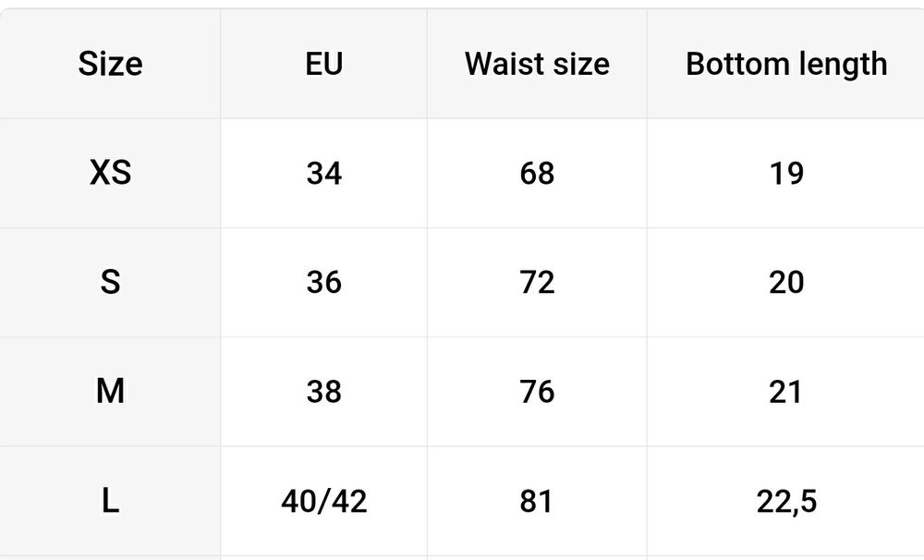
Task: Select waist size value 81
Action: tap(537, 502)
